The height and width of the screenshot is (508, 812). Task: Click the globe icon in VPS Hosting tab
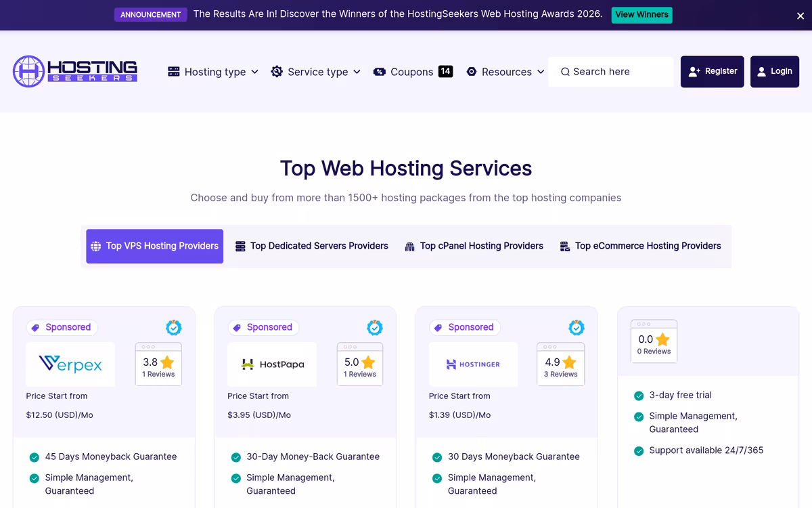96,247
